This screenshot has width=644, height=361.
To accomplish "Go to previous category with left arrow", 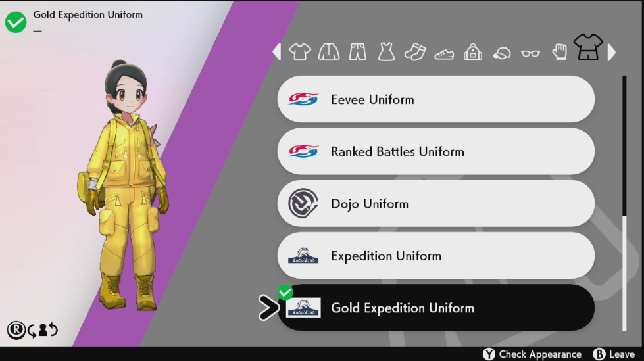I will tap(277, 52).
